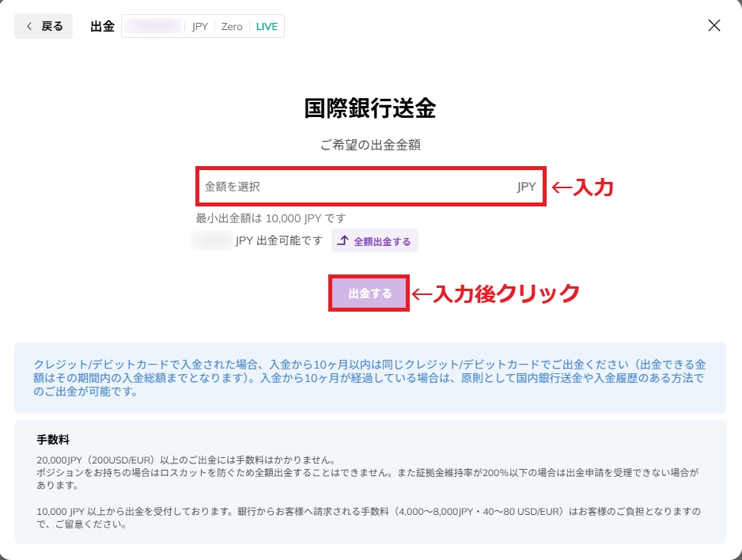Click the left chevron icon on 戻る
Viewport: 742px width, 560px height.
(x=29, y=26)
